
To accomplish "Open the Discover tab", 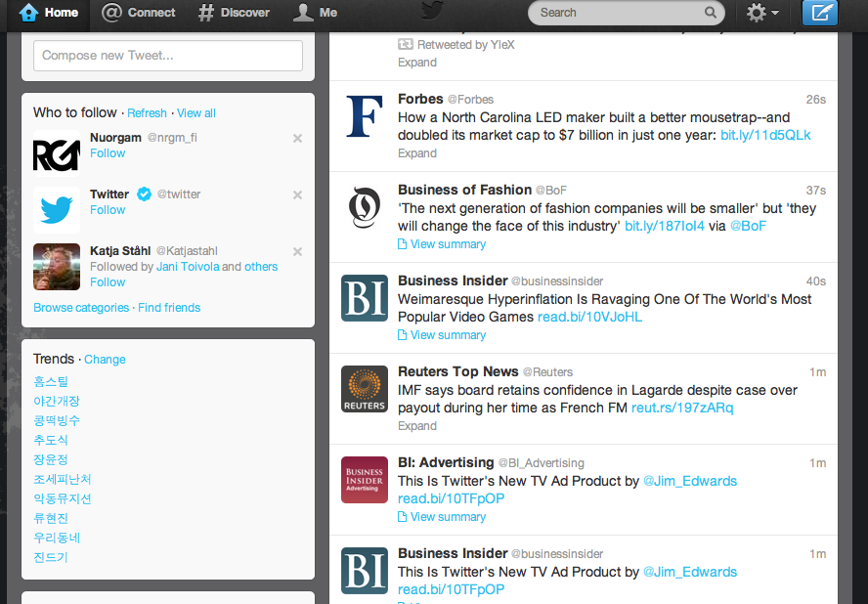I will coord(234,13).
